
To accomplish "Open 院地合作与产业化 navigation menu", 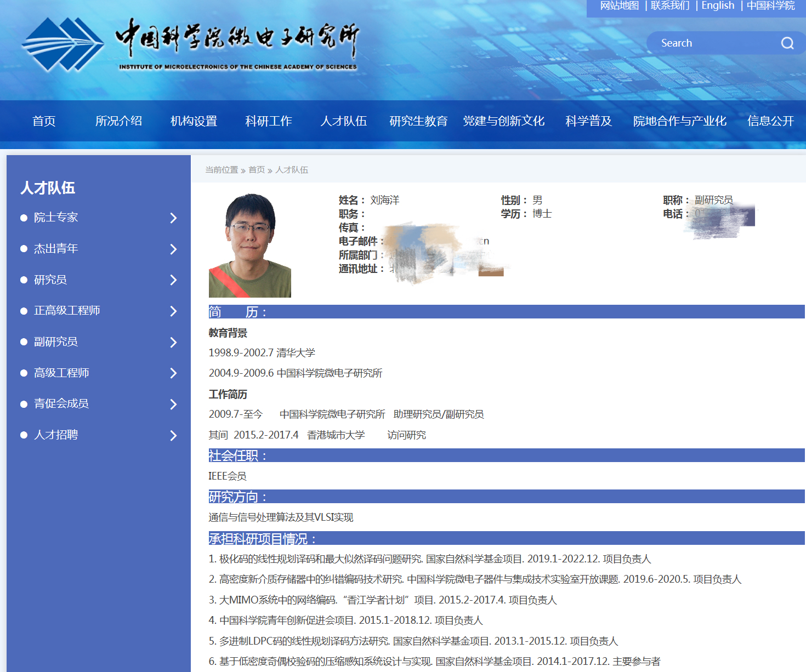I will [x=680, y=121].
